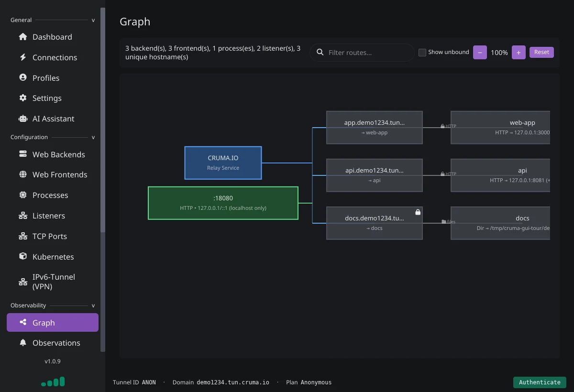The height and width of the screenshot is (392, 574).
Task: Select the app.demo1234.tun frontend node
Action: (375, 128)
